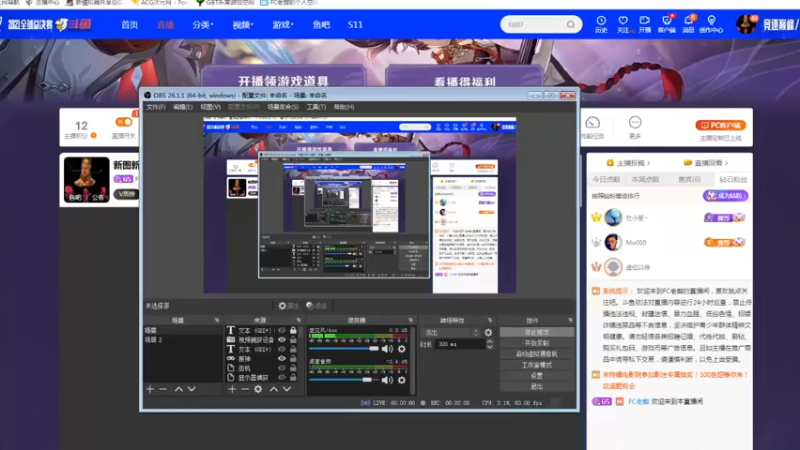This screenshot has height=450, width=800.
Task: Remove the selected source with the minus icon
Action: pyautogui.click(x=245, y=389)
